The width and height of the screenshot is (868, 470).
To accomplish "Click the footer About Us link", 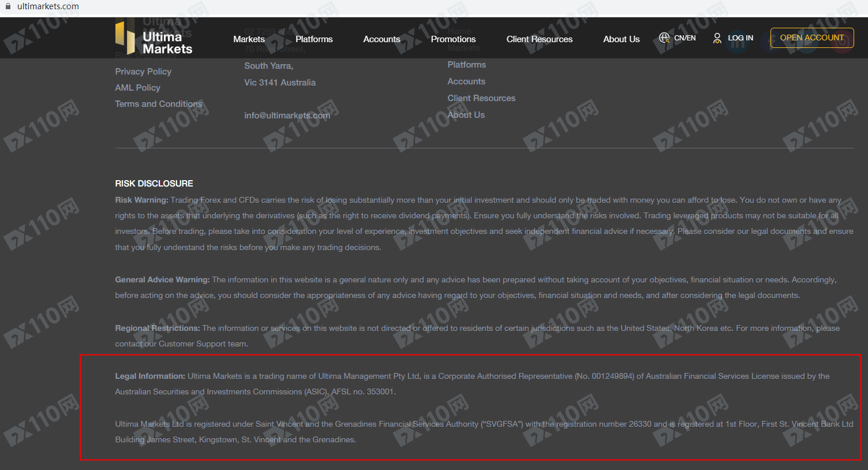I will 466,115.
